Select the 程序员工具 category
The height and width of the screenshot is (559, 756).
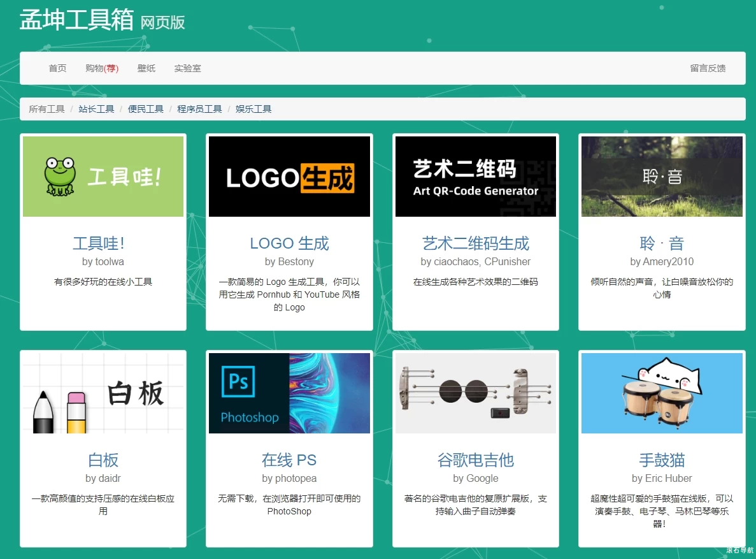(199, 108)
